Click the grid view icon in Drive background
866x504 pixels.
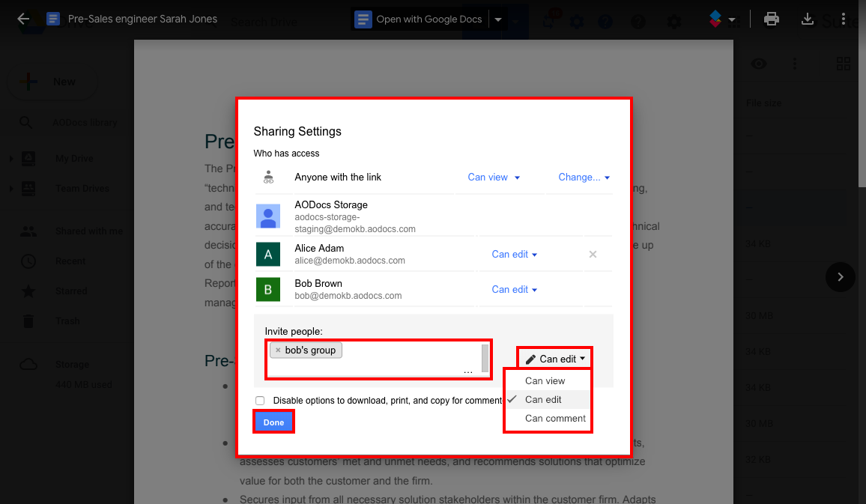point(844,64)
